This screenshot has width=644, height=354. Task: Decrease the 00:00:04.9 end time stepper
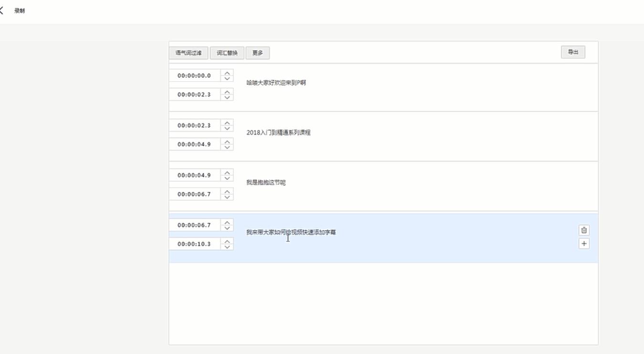228,146
